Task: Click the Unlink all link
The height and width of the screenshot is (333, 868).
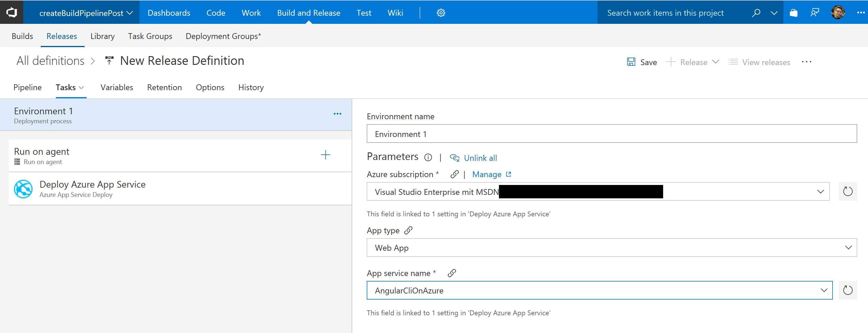Action: pyautogui.click(x=480, y=158)
